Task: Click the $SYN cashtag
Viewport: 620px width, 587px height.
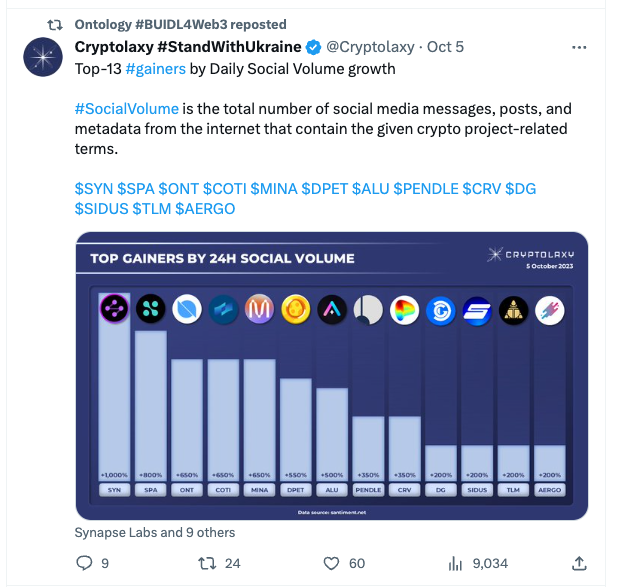Action: point(94,189)
